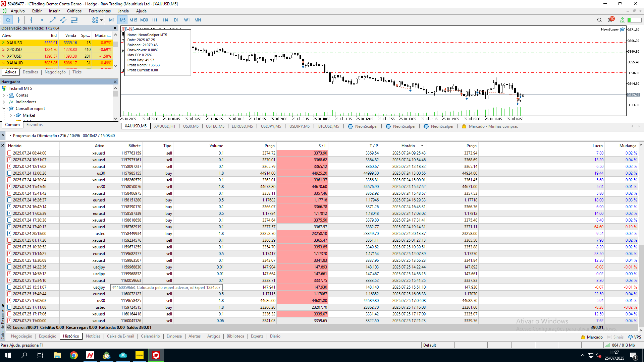
Task: Select the trendline drawing tool
Action: click(x=53, y=20)
